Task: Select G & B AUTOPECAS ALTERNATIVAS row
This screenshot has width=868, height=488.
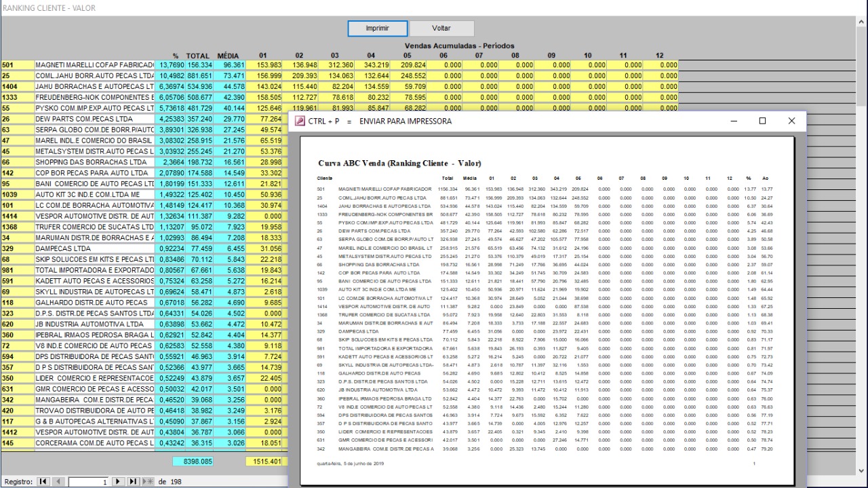Action: point(95,422)
